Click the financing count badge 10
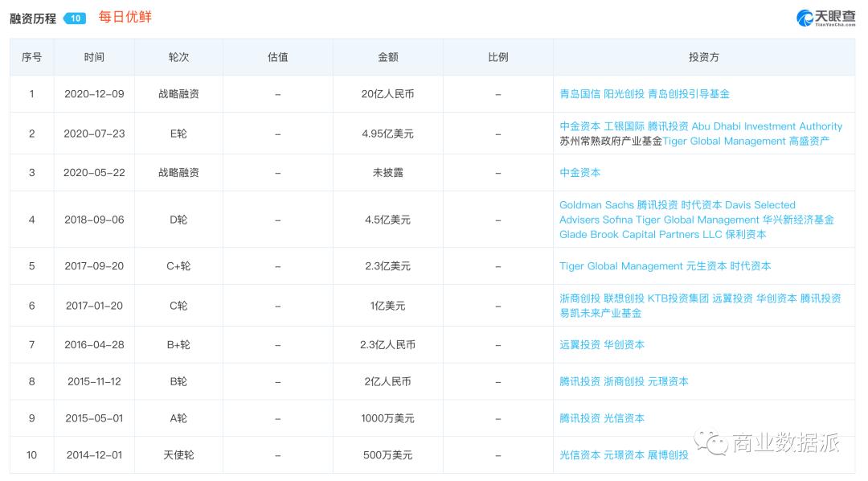Image resolution: width=868 pixels, height=481 pixels. click(x=75, y=18)
